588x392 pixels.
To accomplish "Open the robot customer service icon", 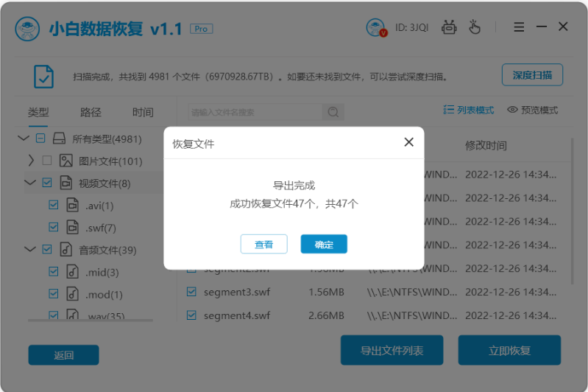I will tap(449, 28).
